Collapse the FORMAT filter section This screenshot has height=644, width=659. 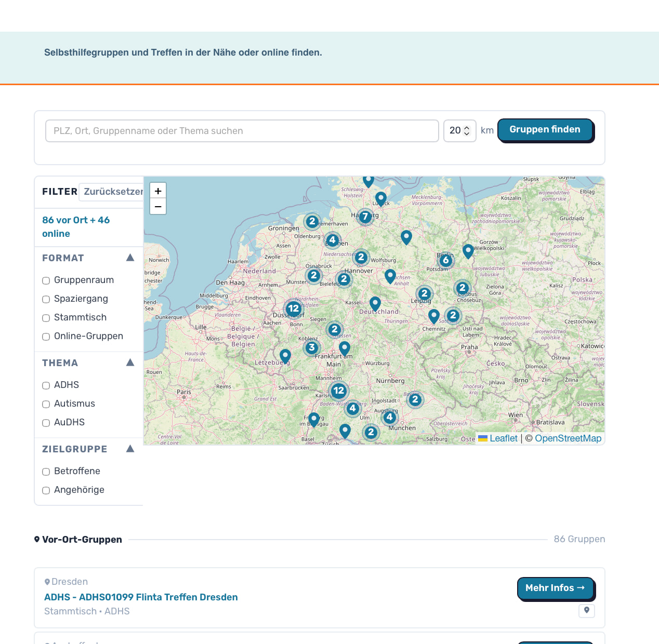pyautogui.click(x=130, y=258)
